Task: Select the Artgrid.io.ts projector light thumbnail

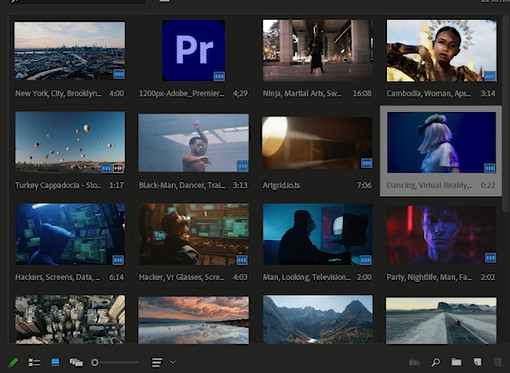Action: click(x=317, y=143)
